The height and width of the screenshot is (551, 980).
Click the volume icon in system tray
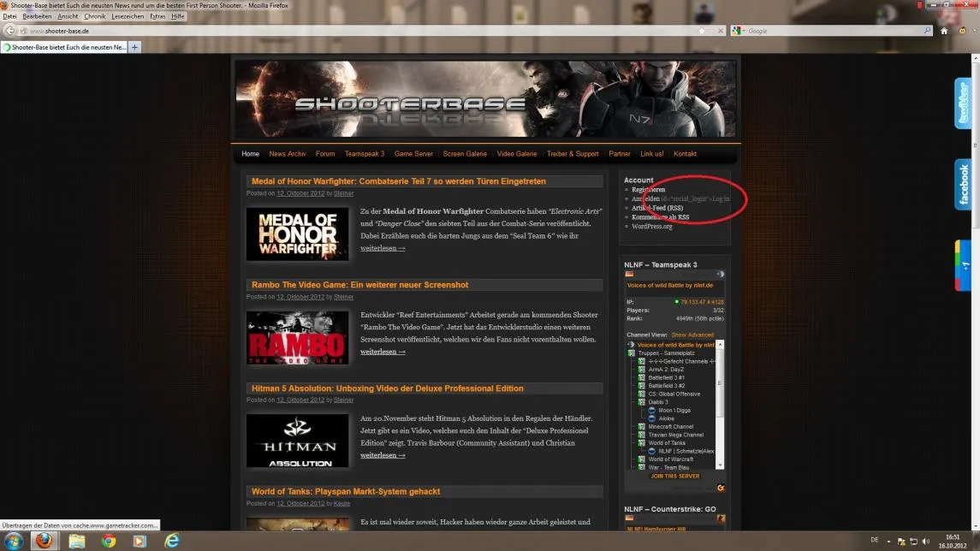click(925, 541)
